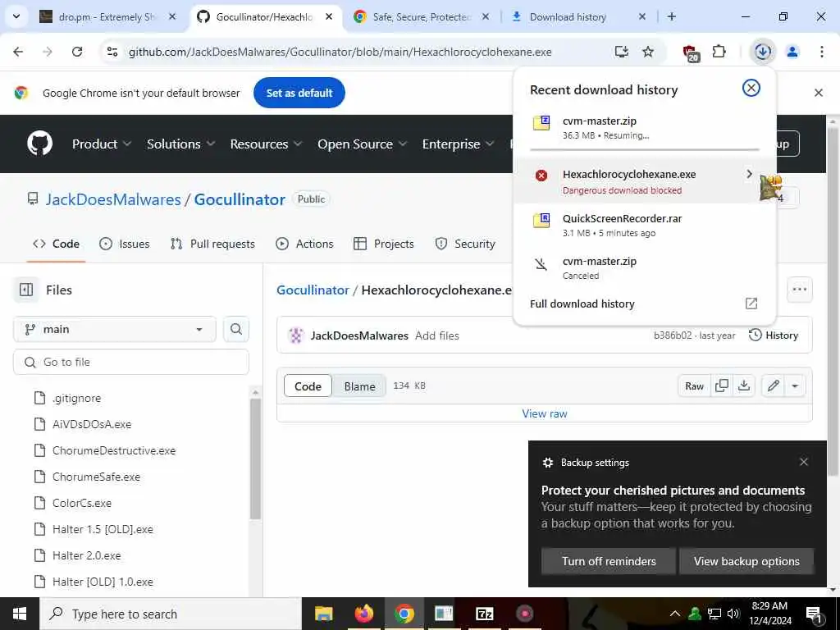Download raw file icon
The height and width of the screenshot is (630, 840).
click(744, 386)
